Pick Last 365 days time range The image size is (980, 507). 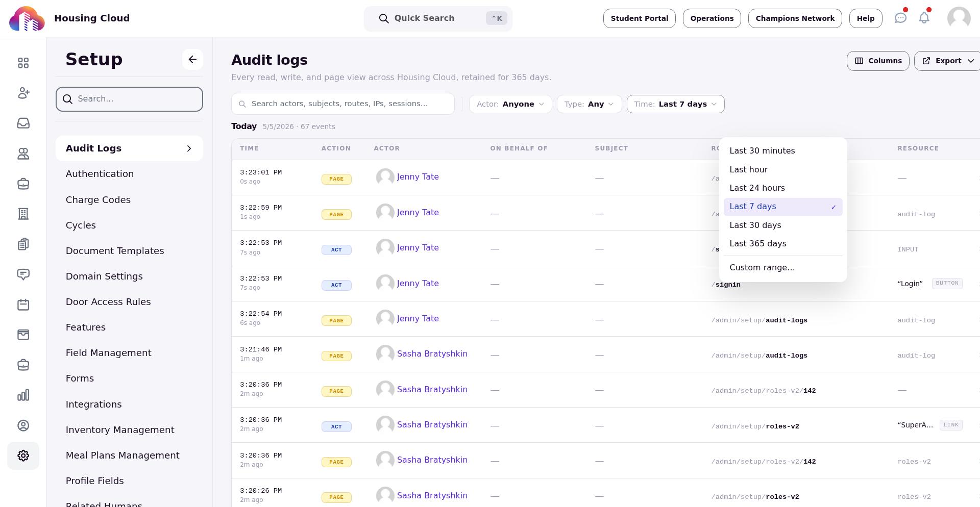coord(783,244)
